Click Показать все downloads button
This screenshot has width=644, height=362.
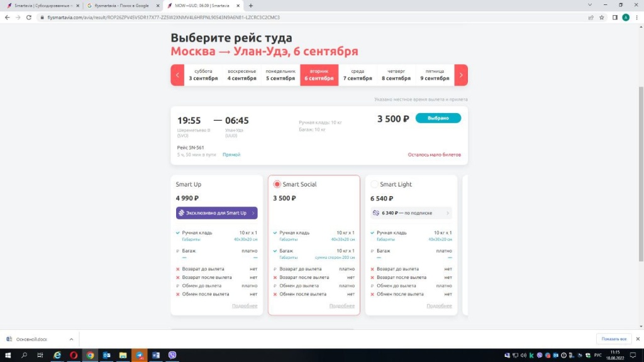pyautogui.click(x=614, y=339)
